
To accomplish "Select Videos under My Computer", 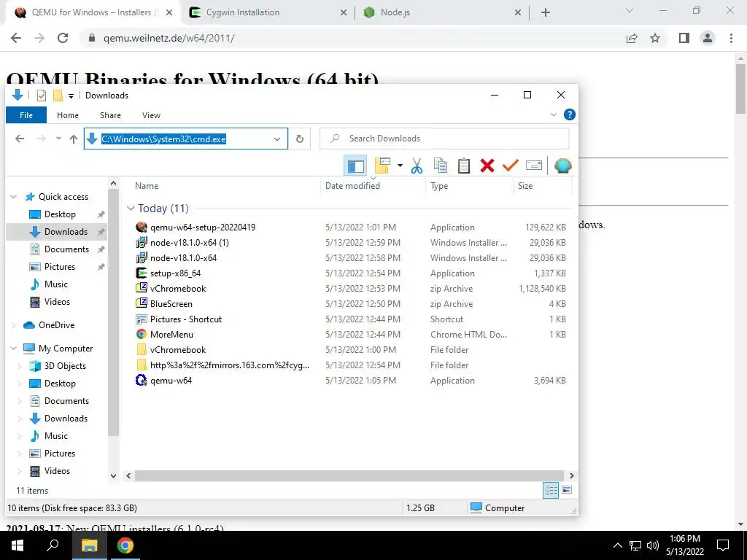I will [57, 471].
